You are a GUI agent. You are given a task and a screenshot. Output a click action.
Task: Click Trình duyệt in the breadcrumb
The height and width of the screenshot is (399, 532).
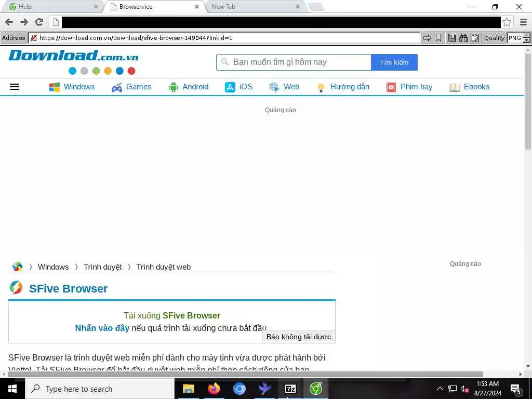tap(103, 267)
